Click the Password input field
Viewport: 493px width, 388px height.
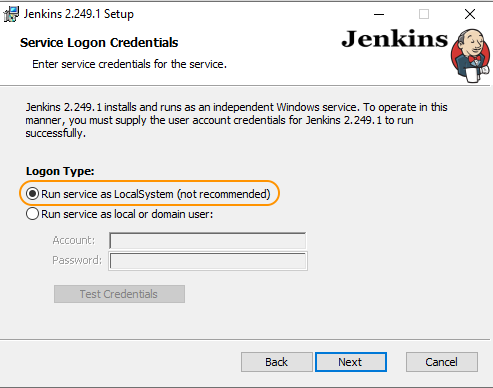[208, 261]
